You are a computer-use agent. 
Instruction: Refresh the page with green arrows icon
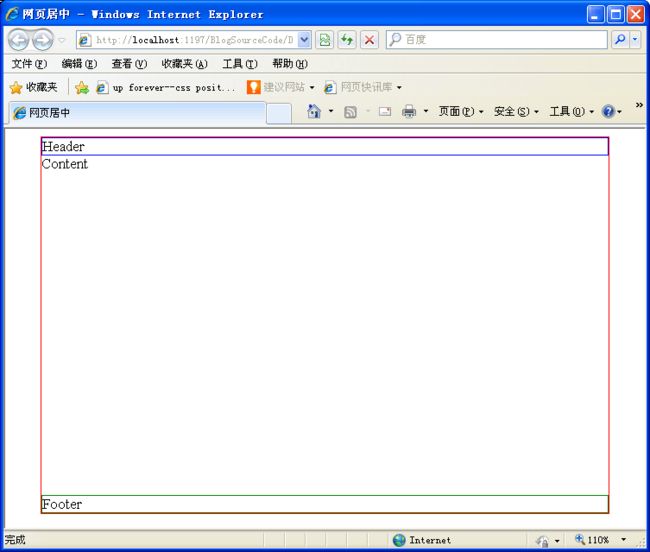coord(347,40)
